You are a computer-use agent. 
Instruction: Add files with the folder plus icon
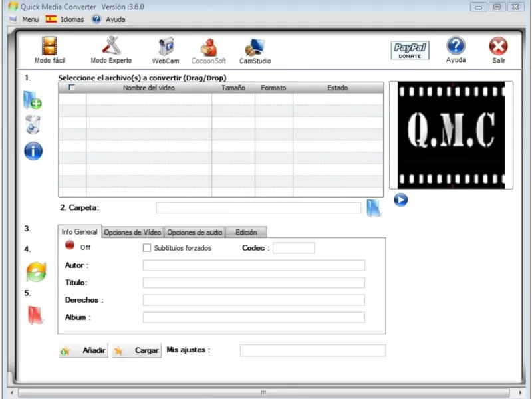tap(32, 100)
